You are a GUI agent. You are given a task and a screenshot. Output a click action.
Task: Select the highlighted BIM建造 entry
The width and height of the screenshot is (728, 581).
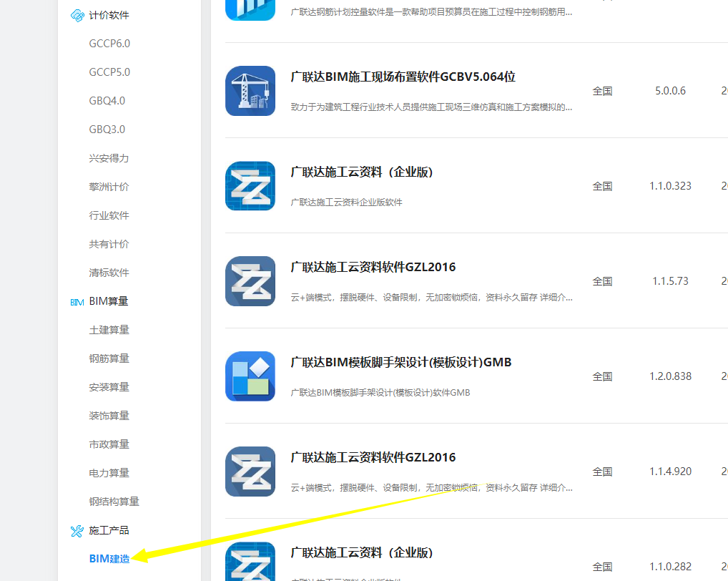(x=109, y=559)
